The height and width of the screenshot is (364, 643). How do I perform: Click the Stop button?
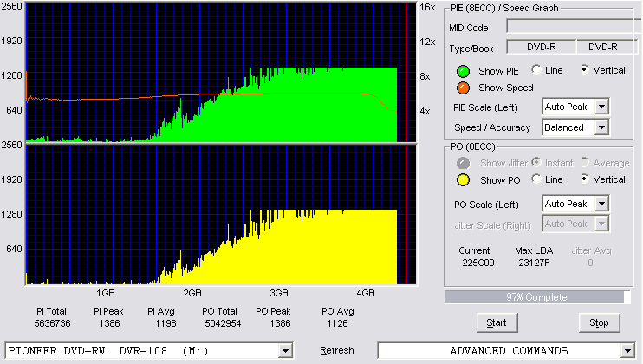[599, 322]
